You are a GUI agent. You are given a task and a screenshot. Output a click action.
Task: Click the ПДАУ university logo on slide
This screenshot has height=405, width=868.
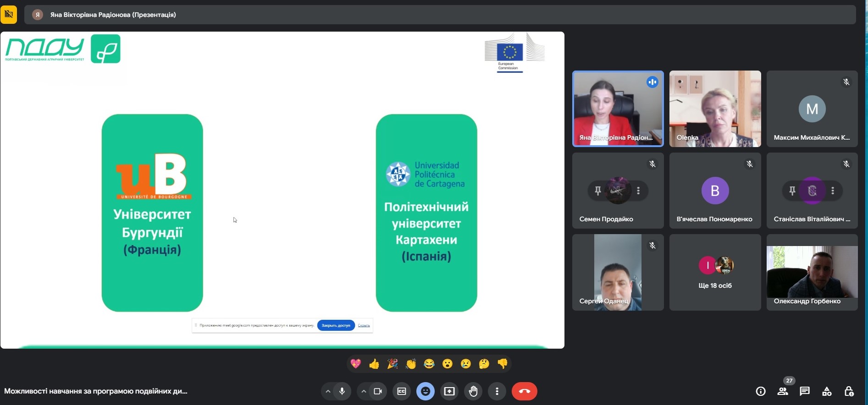[x=63, y=49]
